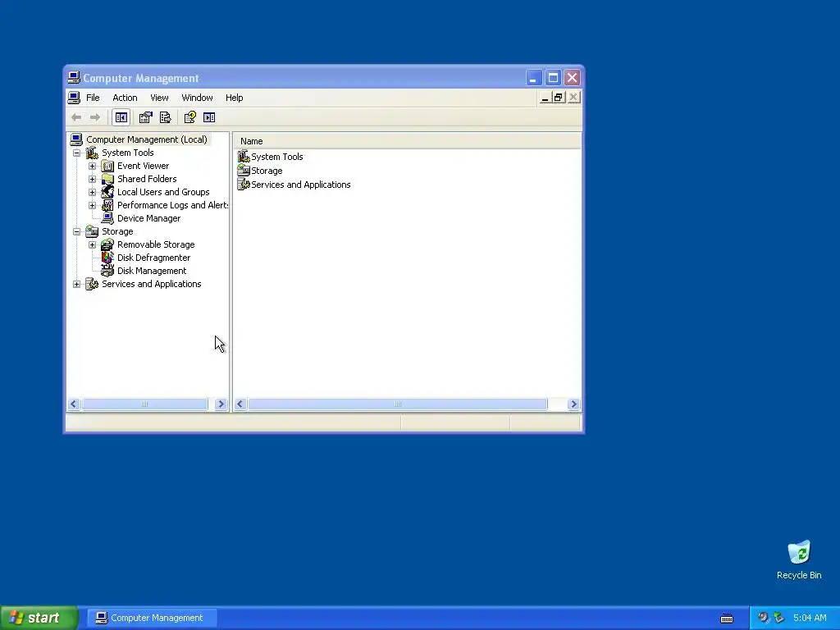Image resolution: width=840 pixels, height=630 pixels.
Task: Click the Export List toolbar icon
Action: click(165, 117)
